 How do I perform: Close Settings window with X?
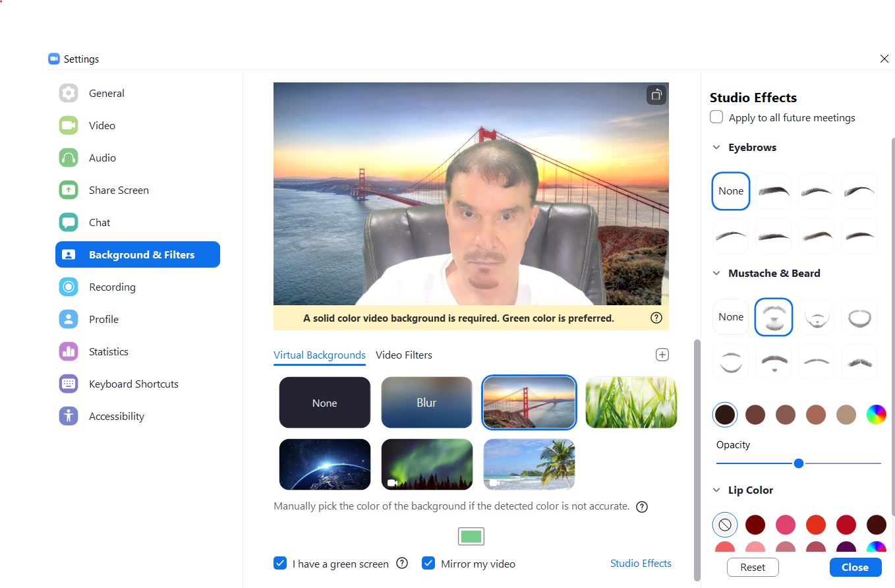[884, 59]
